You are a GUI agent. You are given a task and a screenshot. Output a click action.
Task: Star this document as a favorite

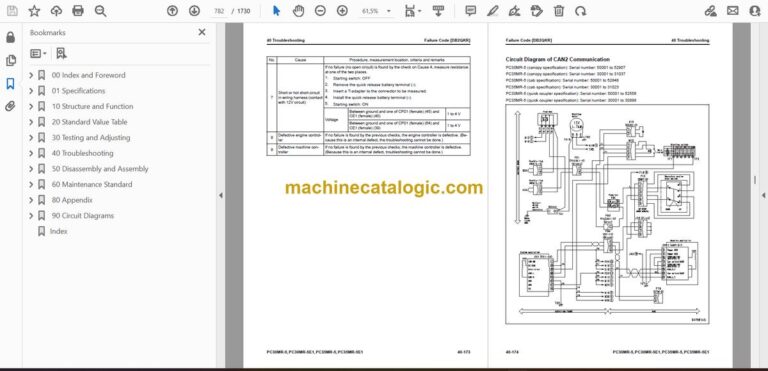(x=34, y=11)
